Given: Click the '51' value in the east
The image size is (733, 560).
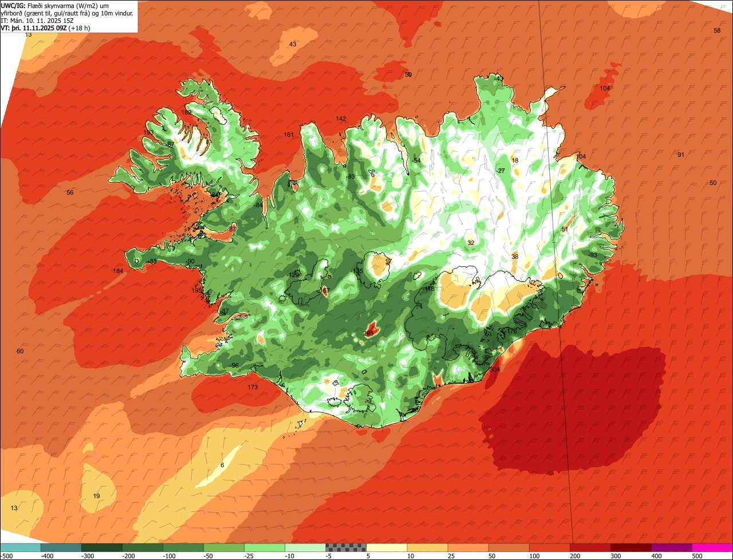Looking at the screenshot, I should click(564, 230).
